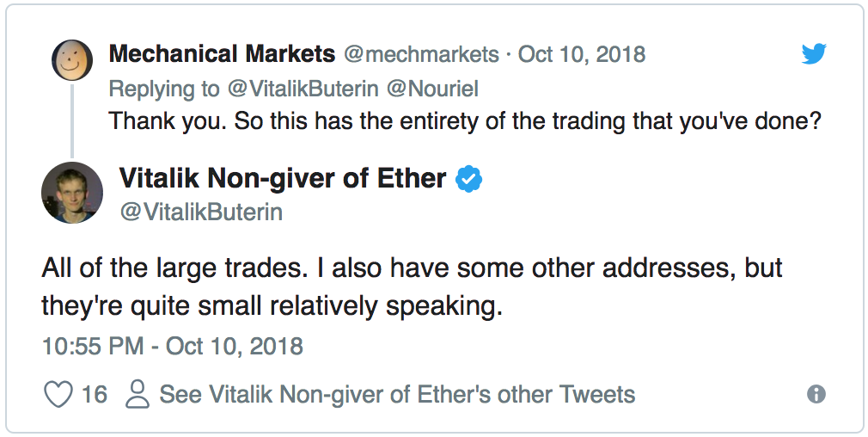Open Vitalik's profile photo
The image size is (868, 437).
tap(72, 193)
